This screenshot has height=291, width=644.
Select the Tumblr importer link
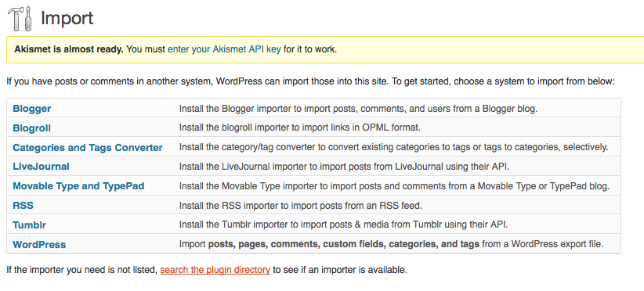pyautogui.click(x=29, y=225)
